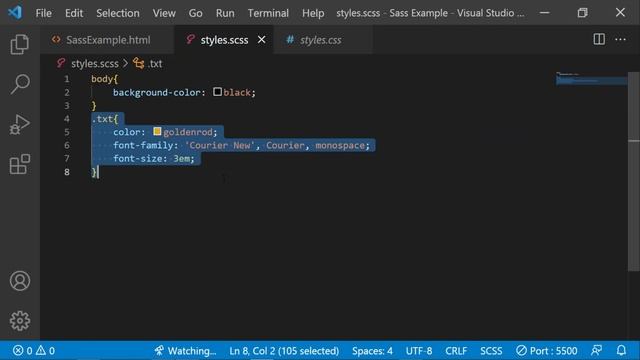
Task: Click the 'font-family' property on line 6
Action: pos(143,145)
